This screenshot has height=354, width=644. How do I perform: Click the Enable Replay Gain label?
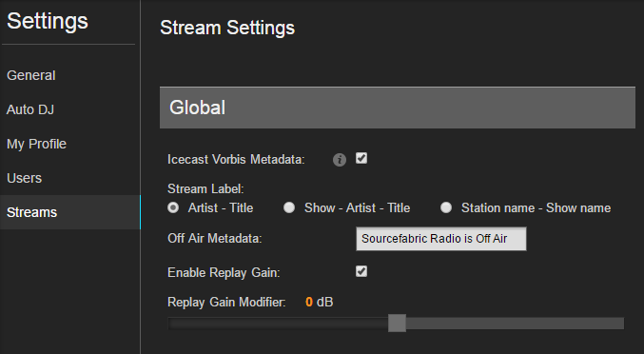pos(224,273)
